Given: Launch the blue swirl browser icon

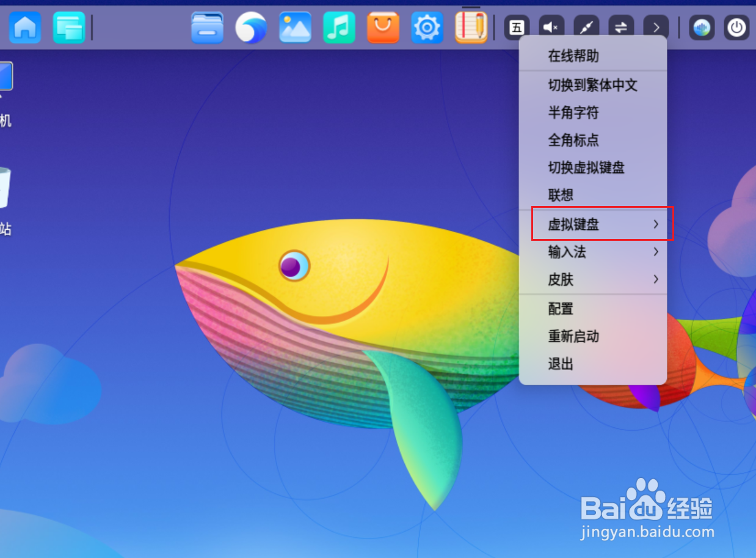Looking at the screenshot, I should click(251, 28).
